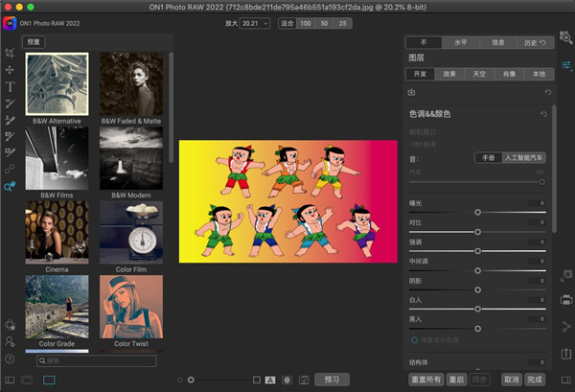
Task: Select the single image view icon
Action: click(49, 380)
